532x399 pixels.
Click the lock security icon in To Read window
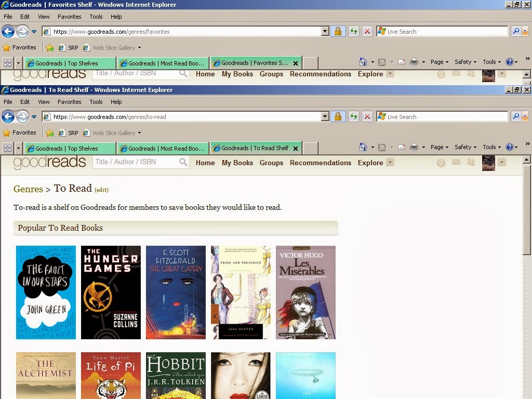click(338, 117)
